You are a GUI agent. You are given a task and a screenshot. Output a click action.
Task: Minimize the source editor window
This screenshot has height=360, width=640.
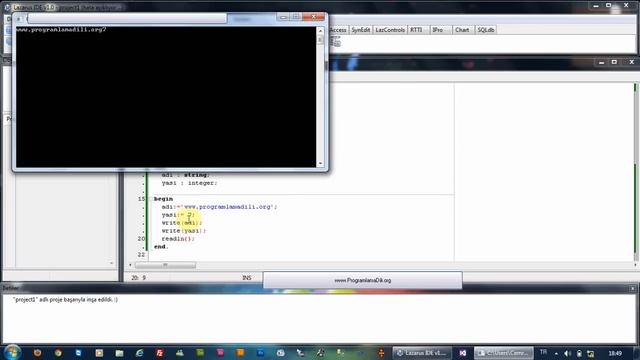[601, 62]
